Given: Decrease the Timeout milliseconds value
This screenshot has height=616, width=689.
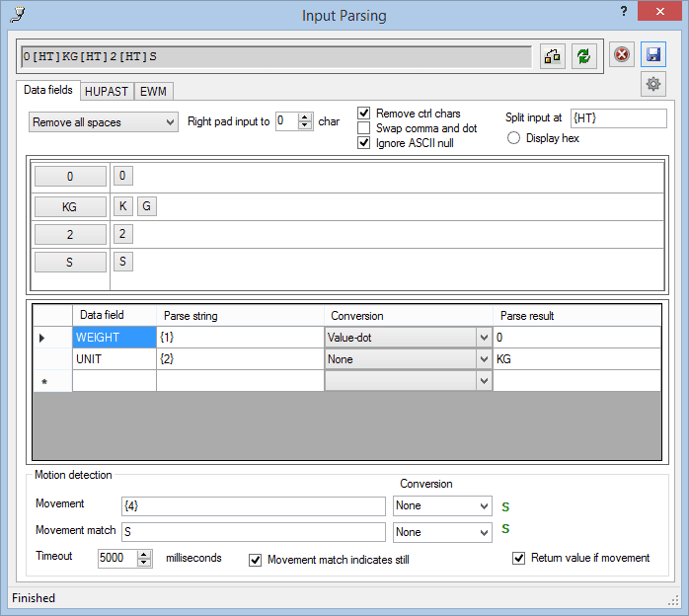Looking at the screenshot, I should [144, 563].
